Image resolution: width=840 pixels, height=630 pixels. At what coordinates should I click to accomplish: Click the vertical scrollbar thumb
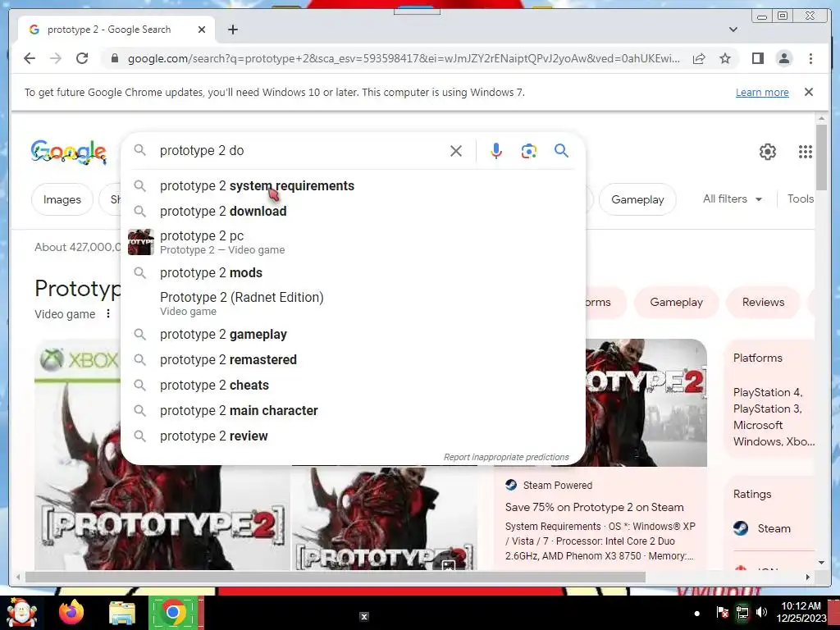[821, 157]
